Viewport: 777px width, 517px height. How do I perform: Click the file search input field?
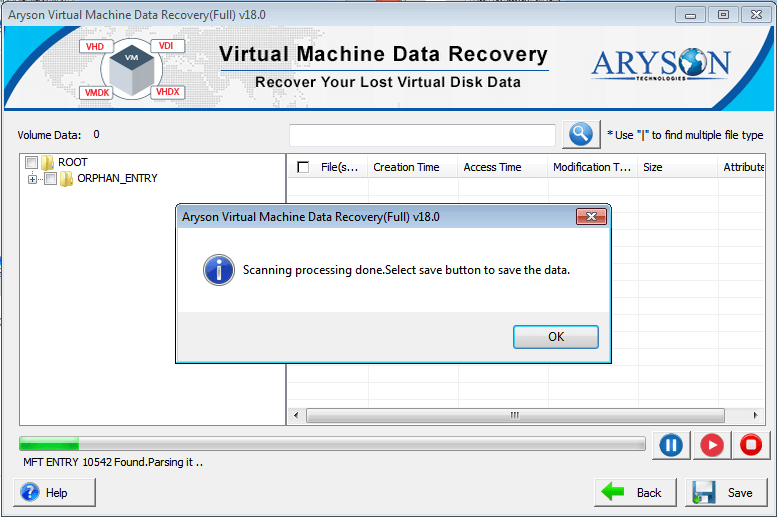(x=422, y=135)
